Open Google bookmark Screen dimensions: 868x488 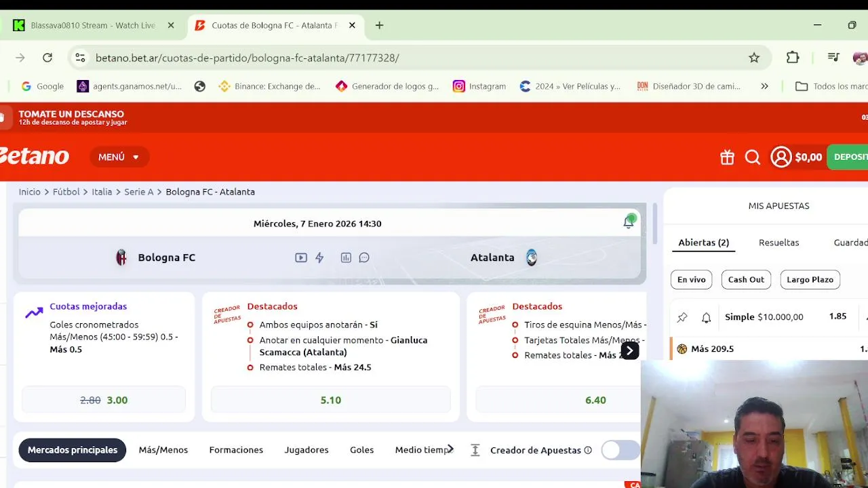pyautogui.click(x=43, y=86)
